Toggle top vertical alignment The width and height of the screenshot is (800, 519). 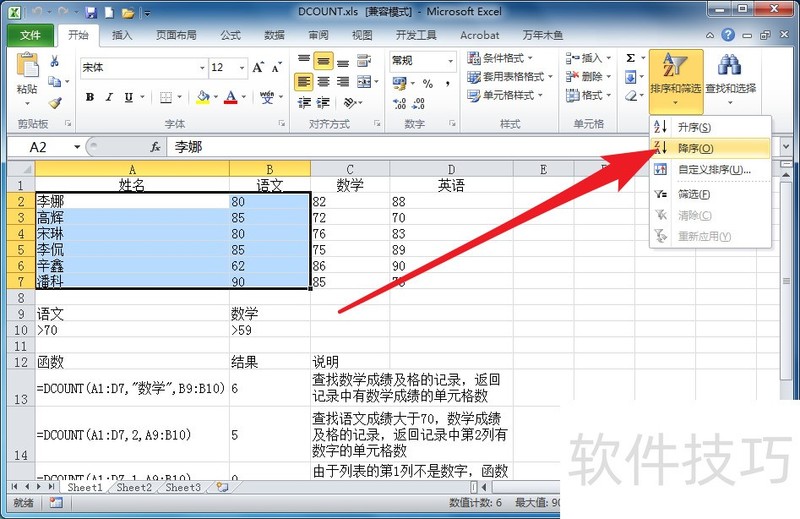click(304, 61)
